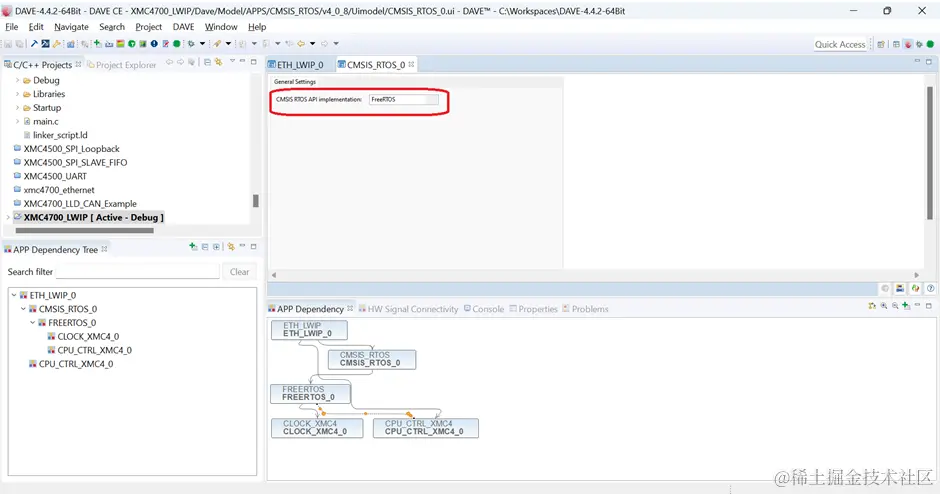The width and height of the screenshot is (940, 494).
Task: Open the Properties tab
Action: coord(534,309)
